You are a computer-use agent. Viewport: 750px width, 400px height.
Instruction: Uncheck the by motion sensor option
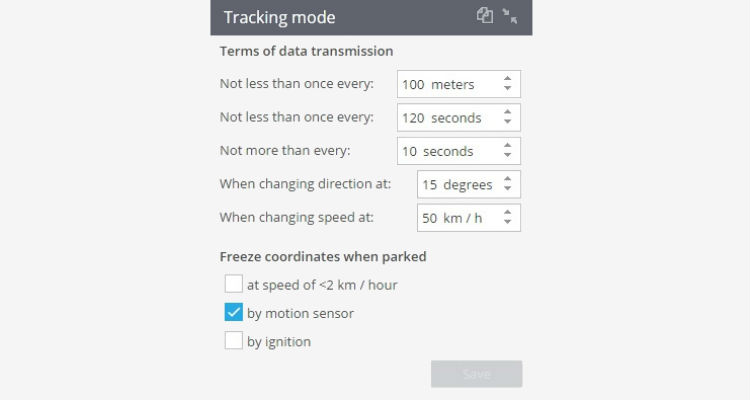point(233,312)
